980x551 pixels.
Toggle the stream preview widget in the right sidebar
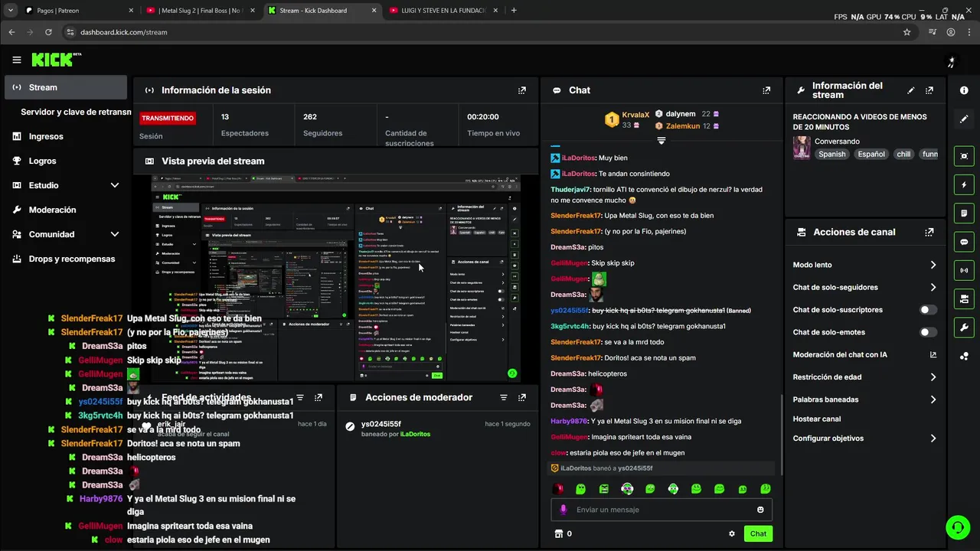tap(964, 156)
